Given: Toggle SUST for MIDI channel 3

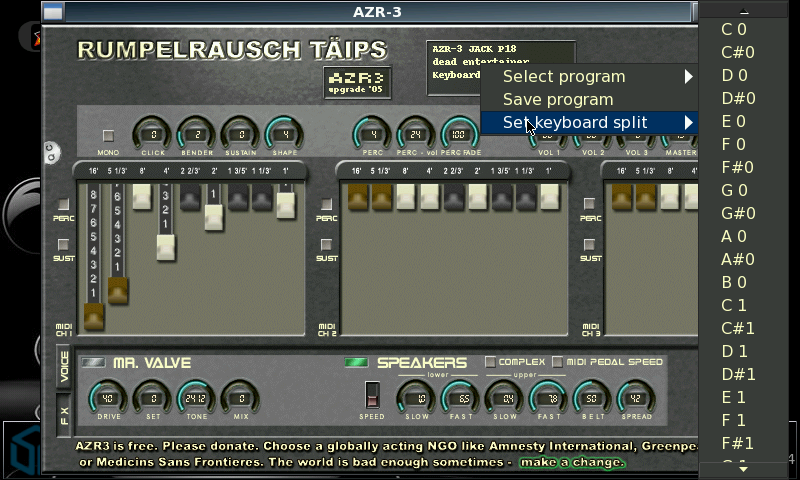Looking at the screenshot, I should click(x=589, y=244).
